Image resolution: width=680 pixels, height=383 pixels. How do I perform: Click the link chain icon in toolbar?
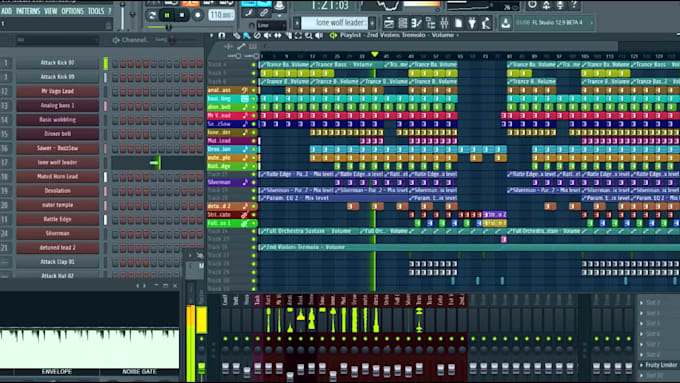[264, 13]
